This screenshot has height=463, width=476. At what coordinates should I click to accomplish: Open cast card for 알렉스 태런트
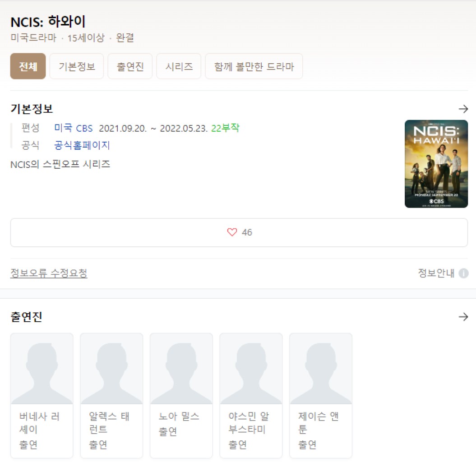tap(111, 396)
